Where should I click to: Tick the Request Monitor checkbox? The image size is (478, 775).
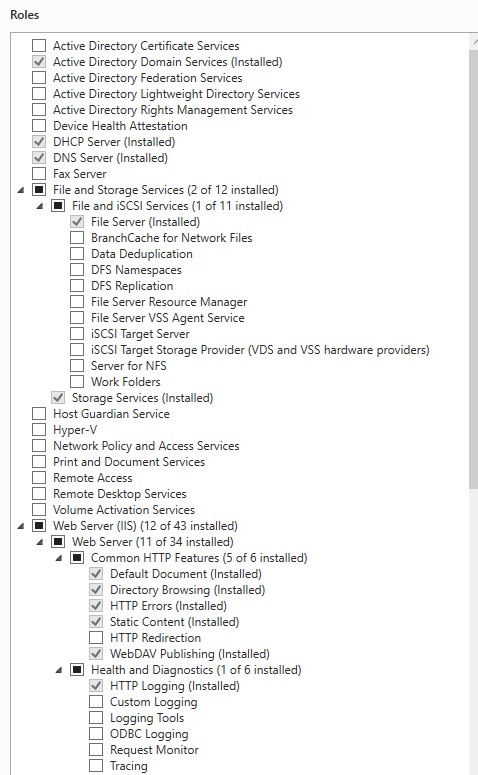[96, 750]
